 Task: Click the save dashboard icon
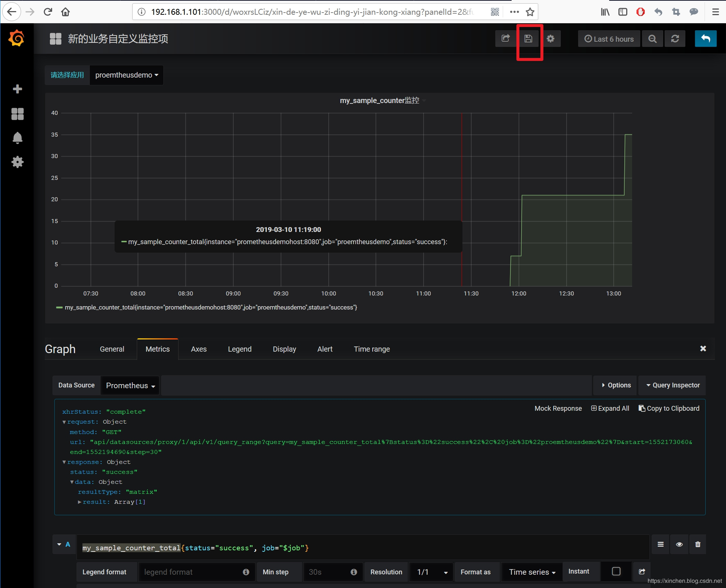pos(528,39)
